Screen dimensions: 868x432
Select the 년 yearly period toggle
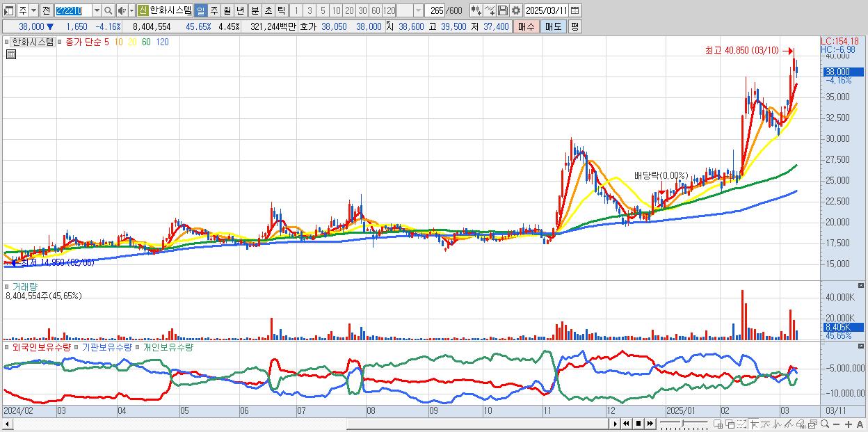click(x=241, y=10)
